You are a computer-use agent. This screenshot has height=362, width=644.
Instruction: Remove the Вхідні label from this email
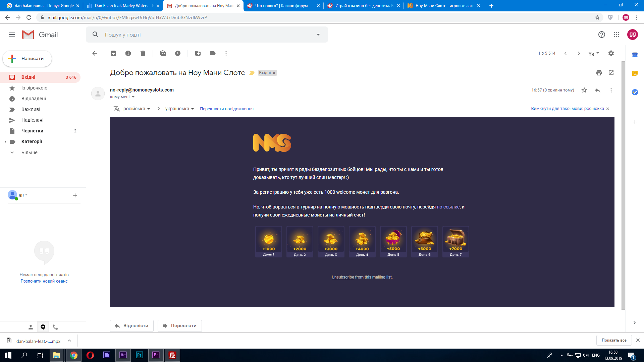[x=274, y=73]
